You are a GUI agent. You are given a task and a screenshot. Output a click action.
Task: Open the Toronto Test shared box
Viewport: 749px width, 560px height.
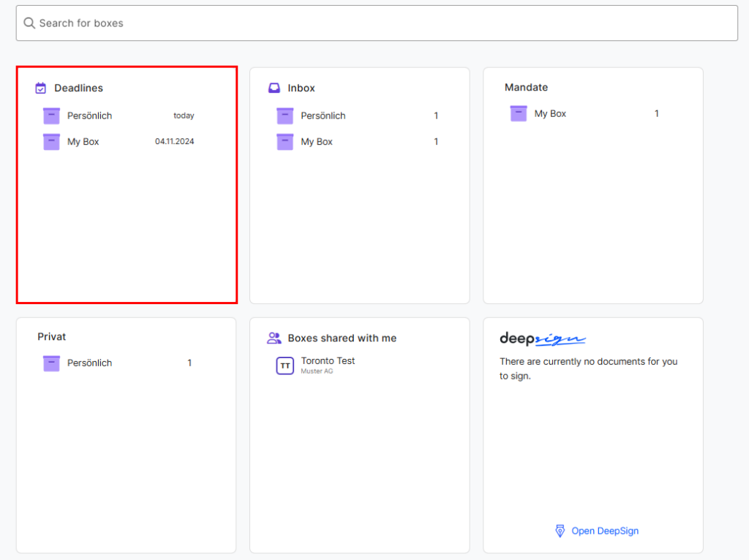(x=328, y=360)
